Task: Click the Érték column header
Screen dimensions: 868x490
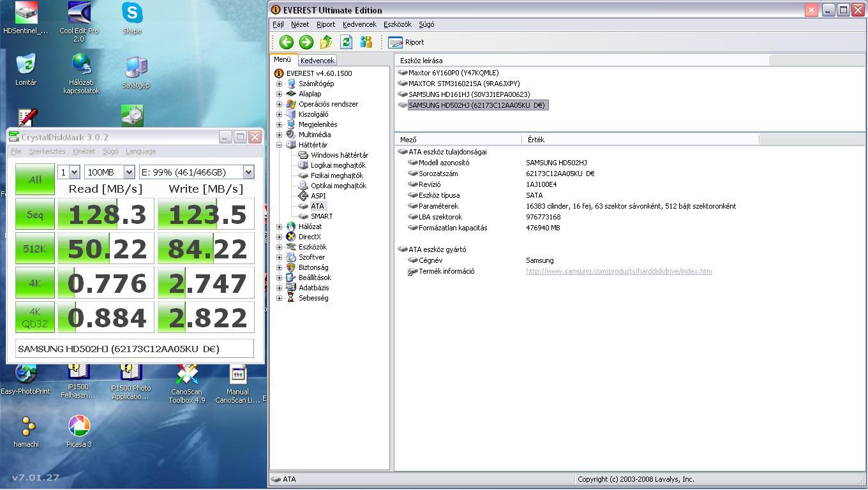Action: [x=641, y=139]
